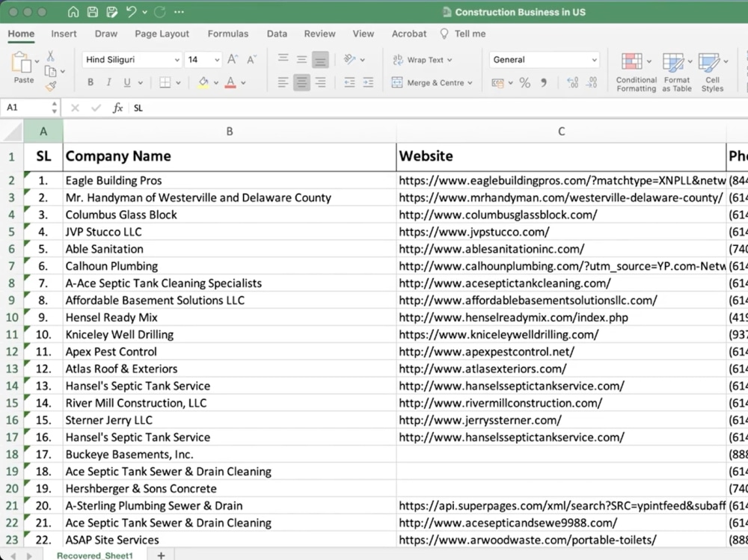Click the Home icon in title bar
The image size is (748, 560).
(73, 12)
